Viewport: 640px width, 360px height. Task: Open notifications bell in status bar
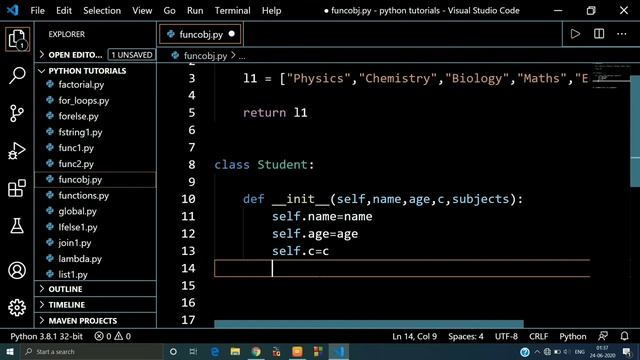(x=624, y=336)
